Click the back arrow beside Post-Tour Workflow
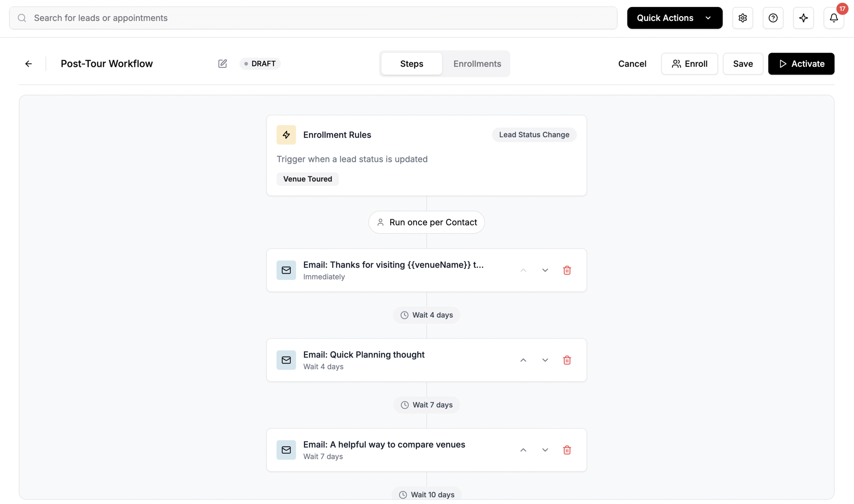 tap(29, 64)
